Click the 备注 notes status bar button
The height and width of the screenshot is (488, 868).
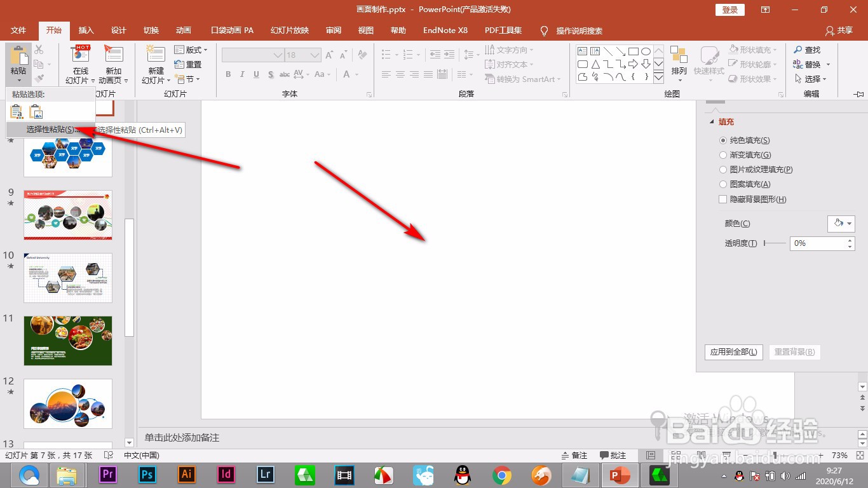574,456
